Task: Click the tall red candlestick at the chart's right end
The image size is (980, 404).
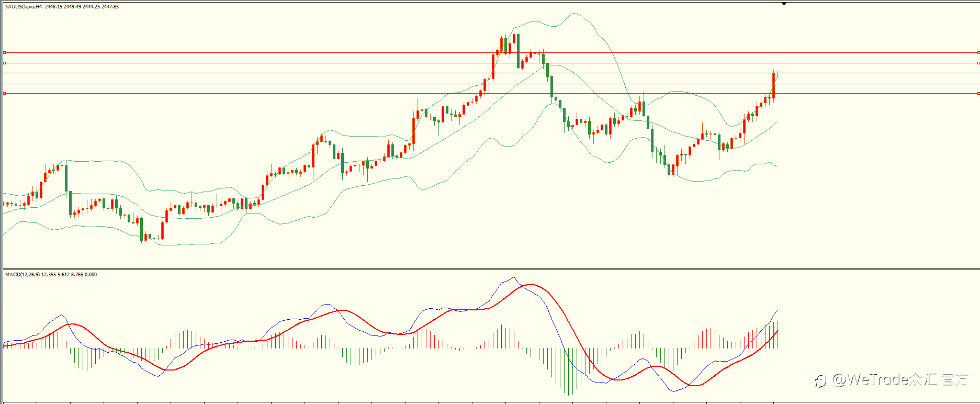Action: (x=773, y=86)
